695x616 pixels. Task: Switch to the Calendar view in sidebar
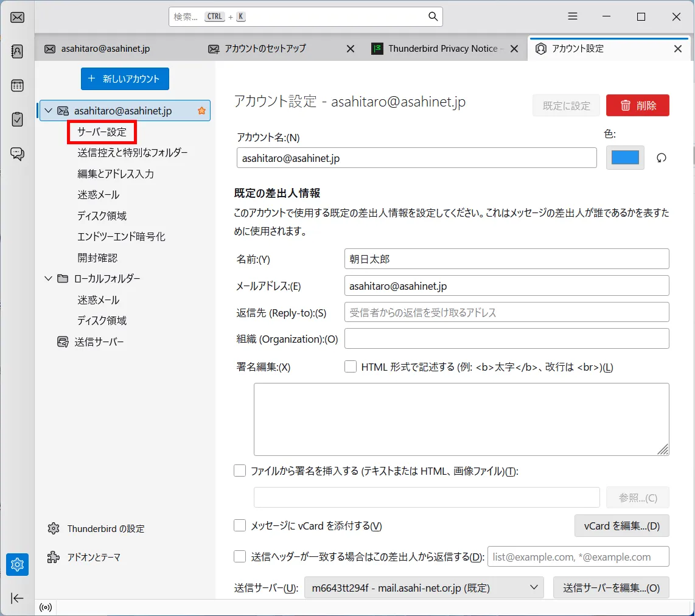(17, 85)
